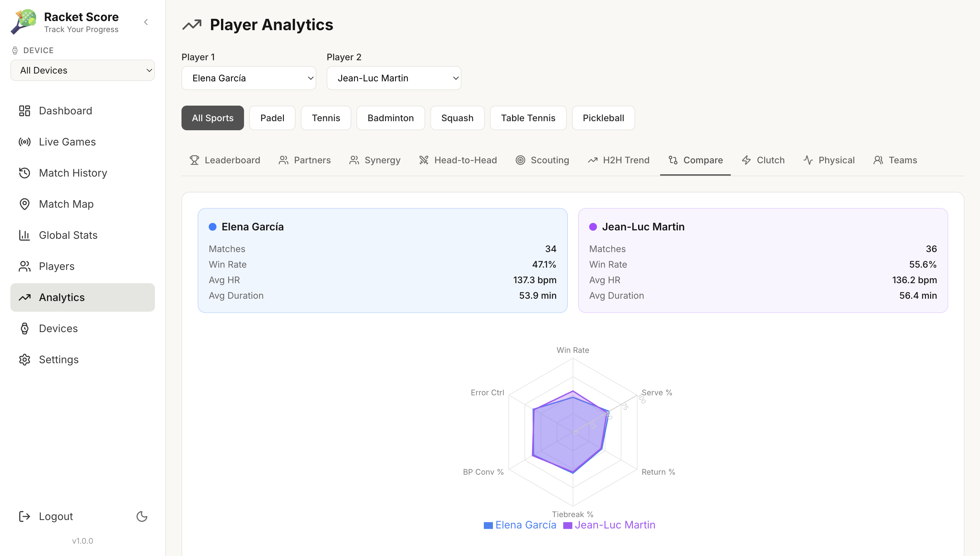Collapse the sidebar with chevron arrow
The height and width of the screenshot is (556, 980).
146,22
